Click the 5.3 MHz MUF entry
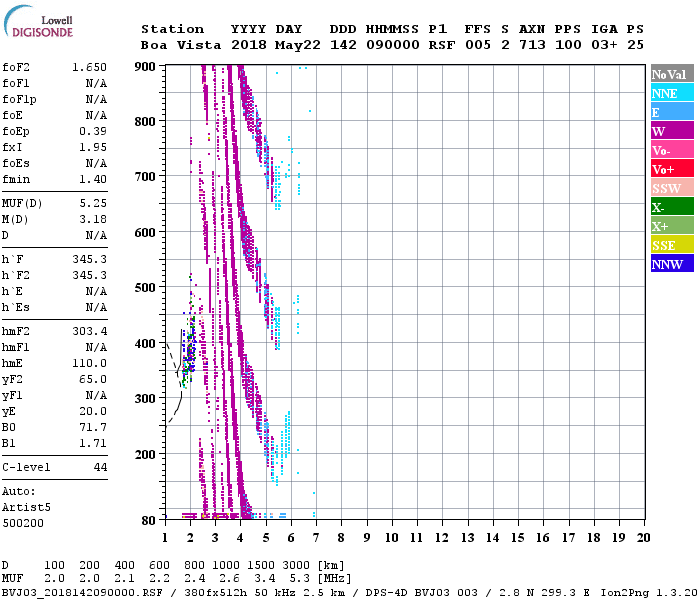Image resolution: width=700 pixels, height=600 pixels. click(x=300, y=578)
